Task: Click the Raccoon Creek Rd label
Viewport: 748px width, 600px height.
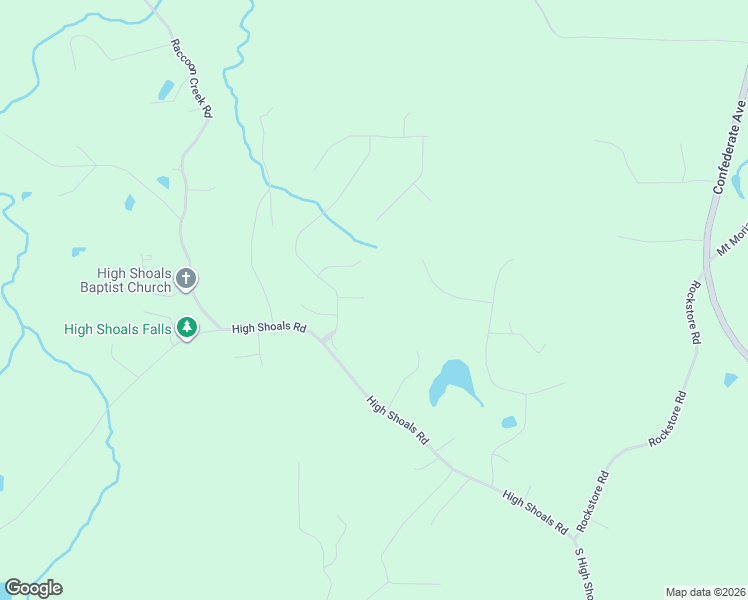Action: [191, 78]
